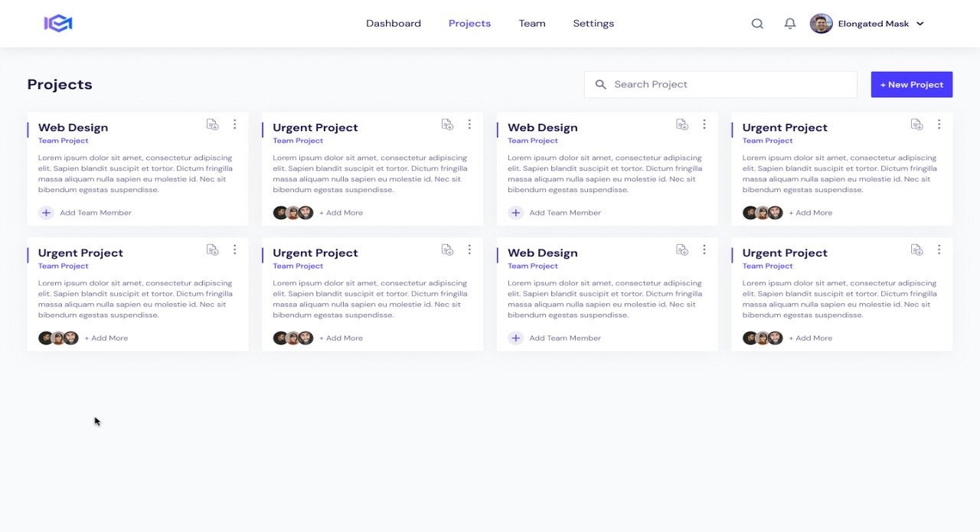The image size is (980, 532).
Task: Open the Team menu item
Action: coord(532,24)
